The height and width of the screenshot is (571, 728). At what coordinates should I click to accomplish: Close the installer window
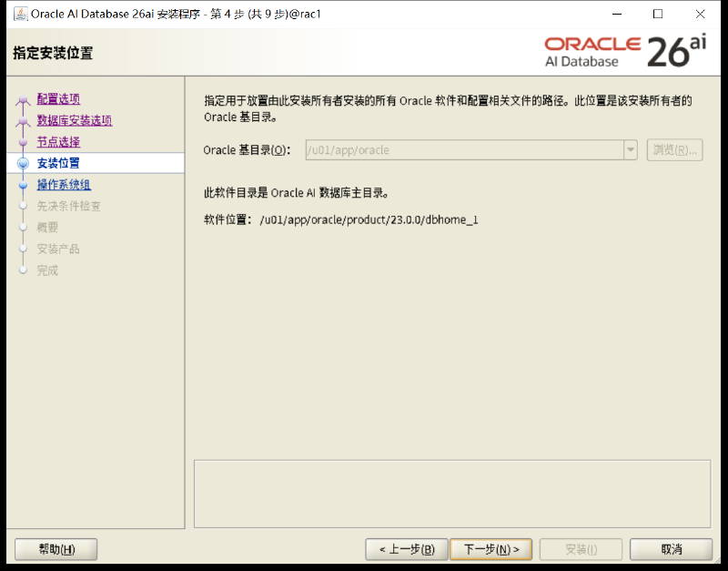tap(700, 14)
